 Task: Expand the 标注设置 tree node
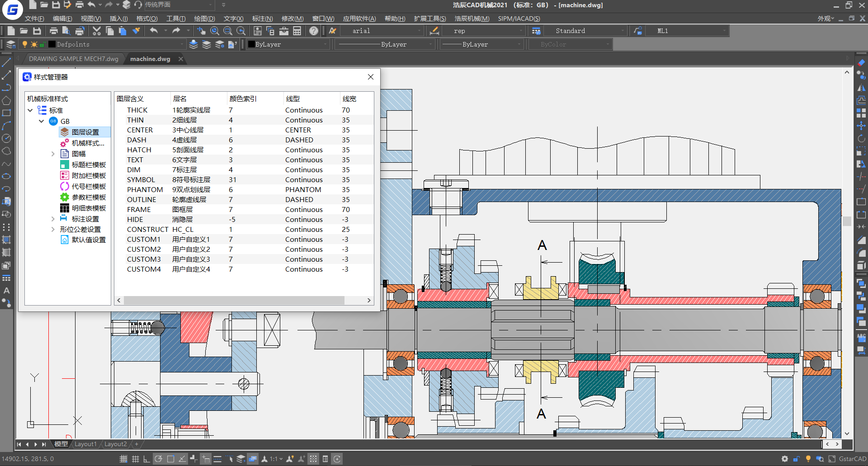coord(53,219)
